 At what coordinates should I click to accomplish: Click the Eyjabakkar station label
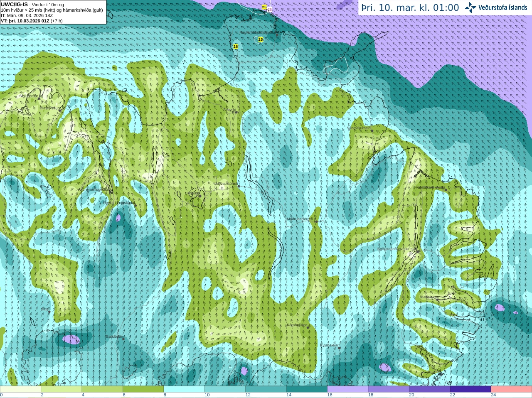(x=330, y=345)
